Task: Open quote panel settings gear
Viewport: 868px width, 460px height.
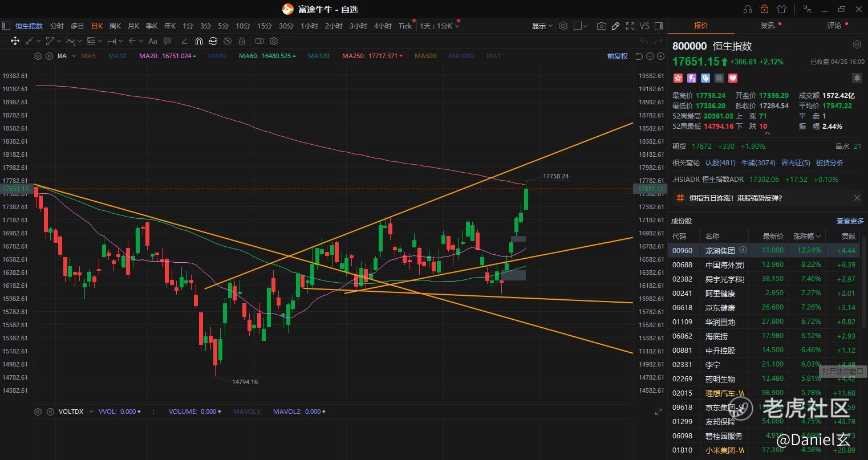Action: (x=857, y=44)
